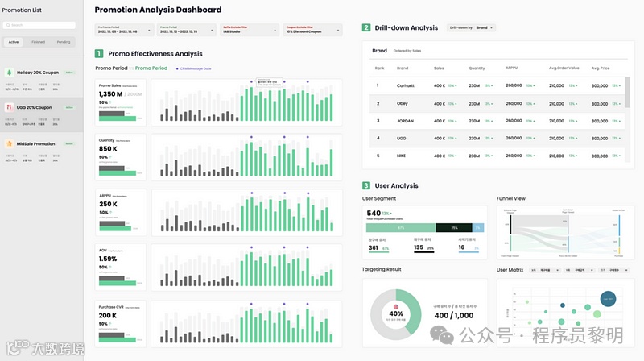644x361 pixels.
Task: Click the large dark blue User Matrix bubble
Action: click(608, 298)
